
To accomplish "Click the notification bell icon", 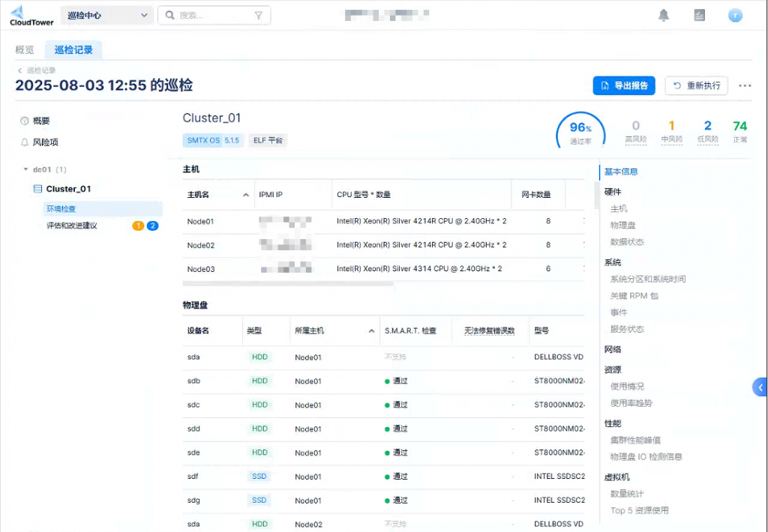I will [x=664, y=16].
